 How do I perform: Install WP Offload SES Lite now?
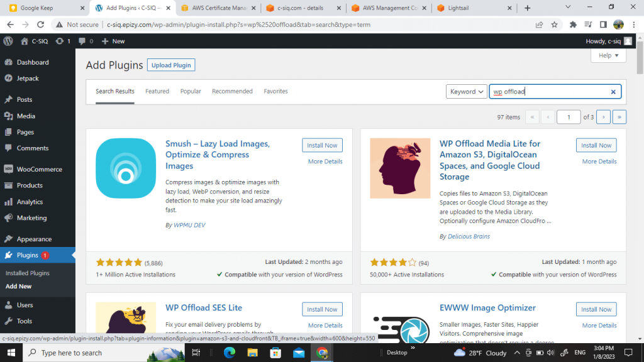322,309
